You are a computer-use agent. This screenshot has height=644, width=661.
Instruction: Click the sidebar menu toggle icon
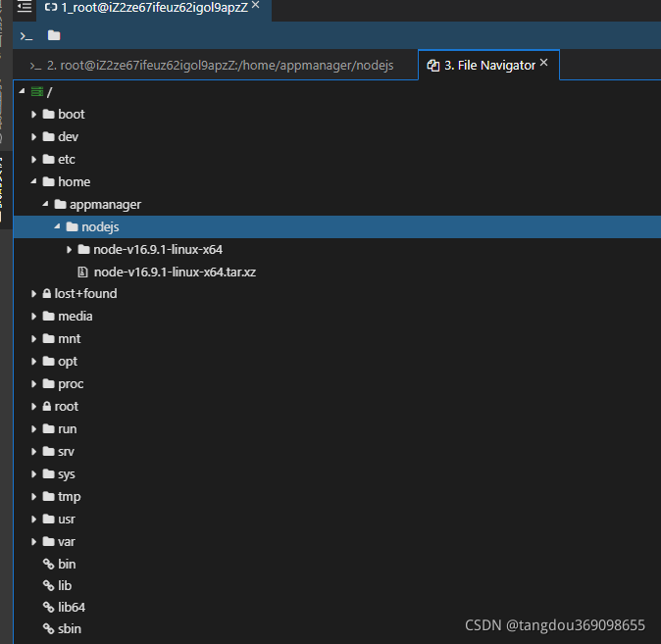(x=25, y=7)
